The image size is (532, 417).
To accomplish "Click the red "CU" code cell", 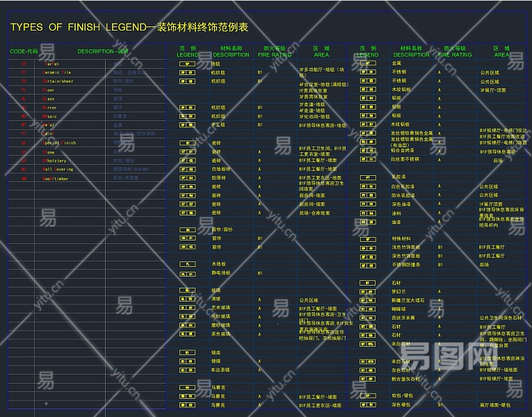I will tap(24, 81).
